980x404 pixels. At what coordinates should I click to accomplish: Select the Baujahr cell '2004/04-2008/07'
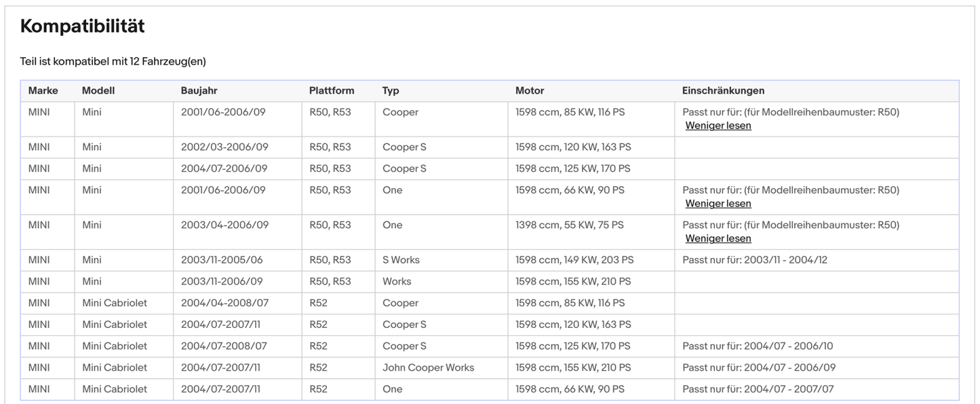(224, 303)
